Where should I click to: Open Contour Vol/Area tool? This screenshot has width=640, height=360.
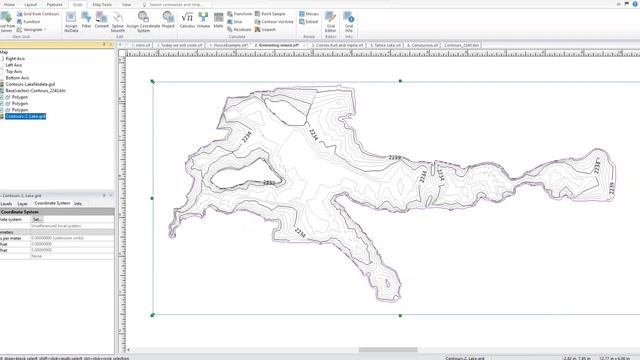[274, 22]
